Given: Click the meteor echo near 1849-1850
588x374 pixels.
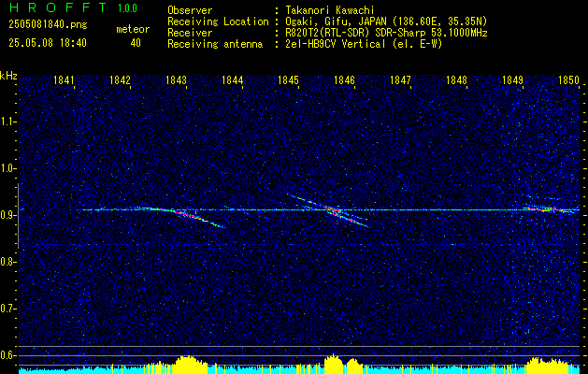Looking at the screenshot, I should click(550, 209).
